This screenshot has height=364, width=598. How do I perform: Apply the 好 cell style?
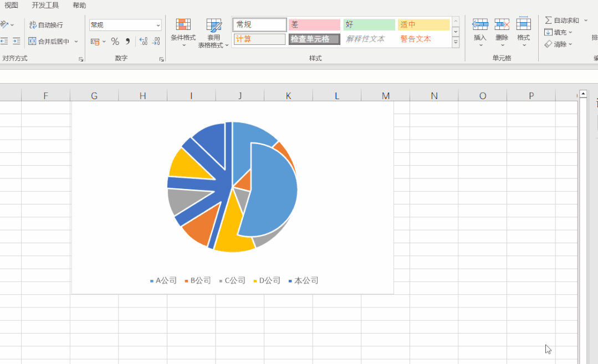pyautogui.click(x=369, y=25)
